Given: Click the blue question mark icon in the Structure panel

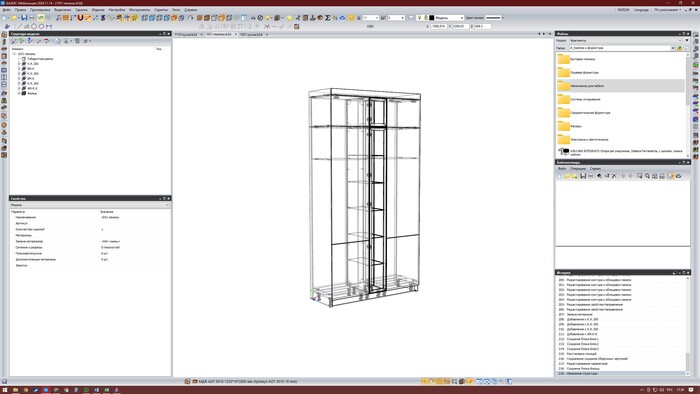Looking at the screenshot, I should tap(29, 41).
